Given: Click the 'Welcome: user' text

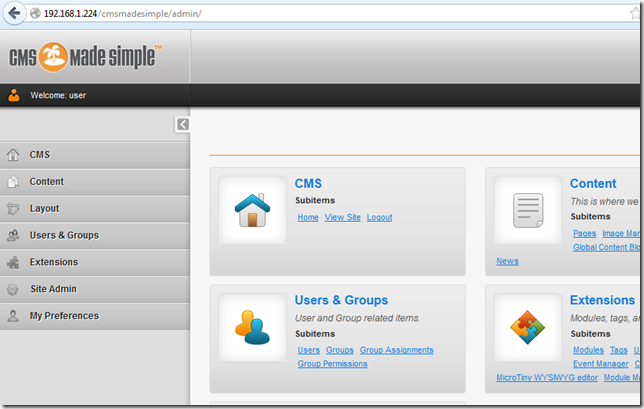Looking at the screenshot, I should (58, 95).
